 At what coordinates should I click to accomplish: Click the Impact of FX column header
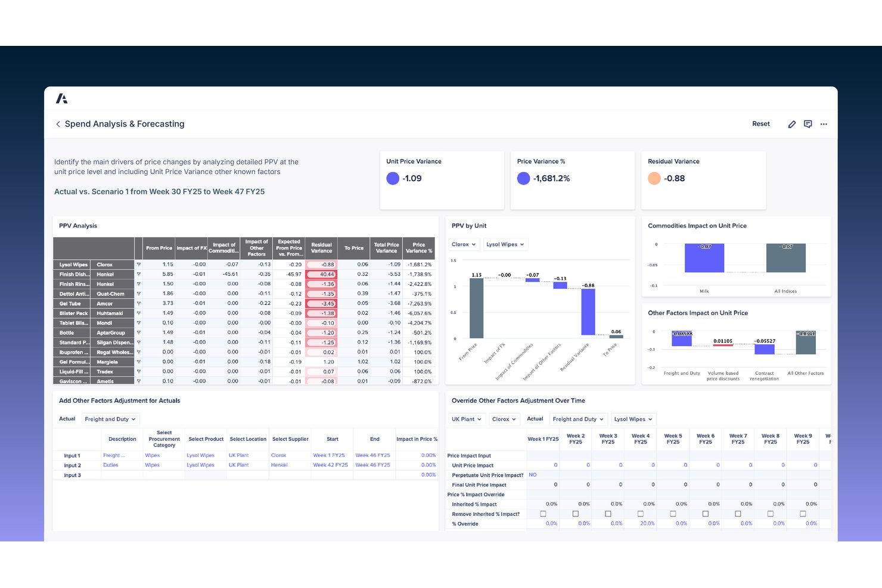pos(191,248)
